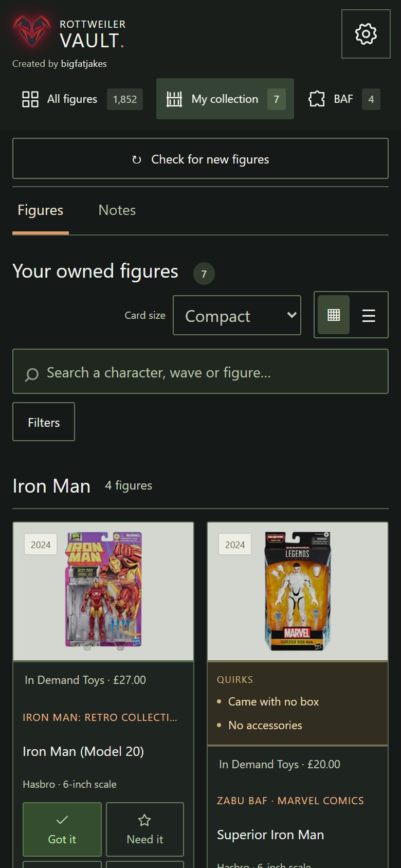The width and height of the screenshot is (401, 868).
Task: Click Check for new figures button
Action: click(200, 158)
